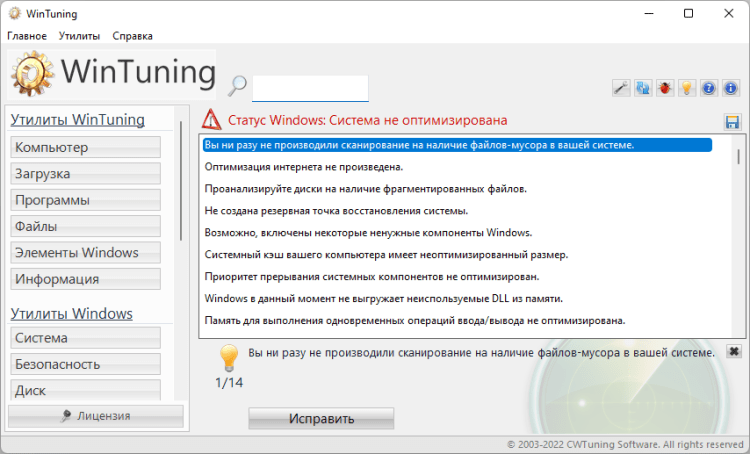This screenshot has height=454, width=750.
Task: Click the light bulb tips toolbar icon
Action: [687, 88]
